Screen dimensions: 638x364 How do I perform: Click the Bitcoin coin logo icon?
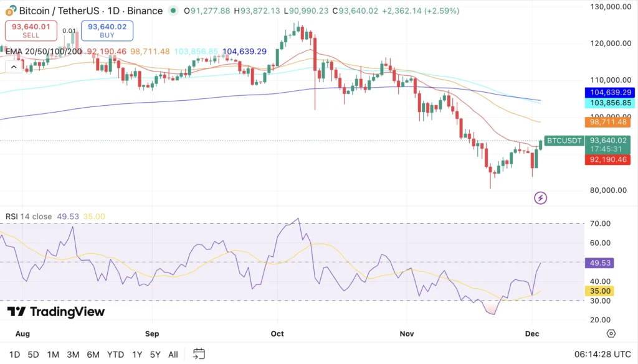11,11
